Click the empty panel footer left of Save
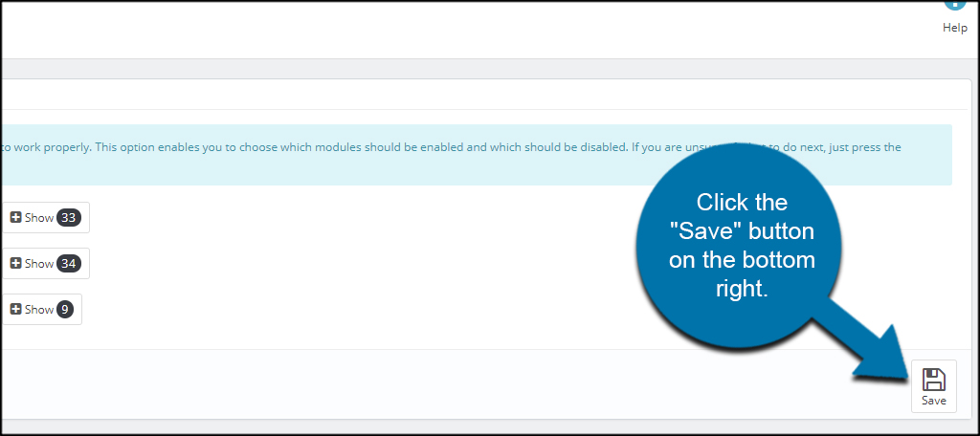This screenshot has width=980, height=436. click(431, 383)
